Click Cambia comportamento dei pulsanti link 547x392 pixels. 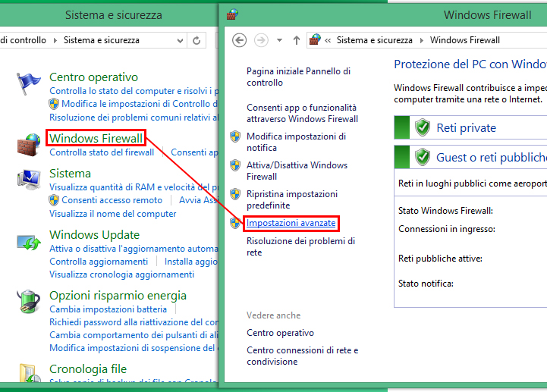[134, 335]
